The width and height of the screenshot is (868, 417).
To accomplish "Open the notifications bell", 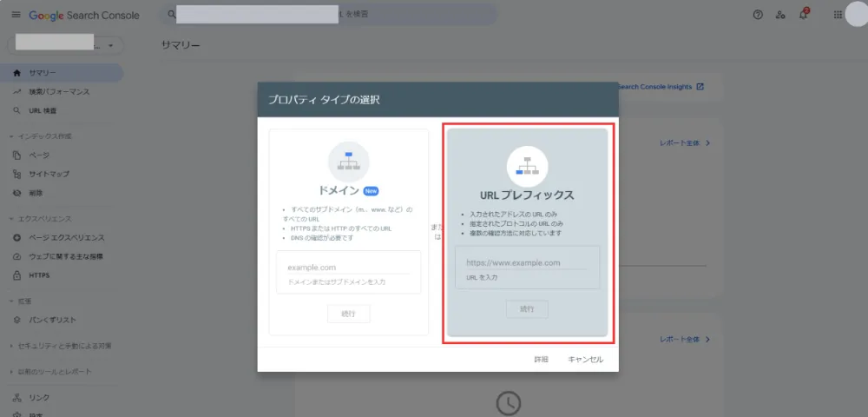I will [x=803, y=15].
